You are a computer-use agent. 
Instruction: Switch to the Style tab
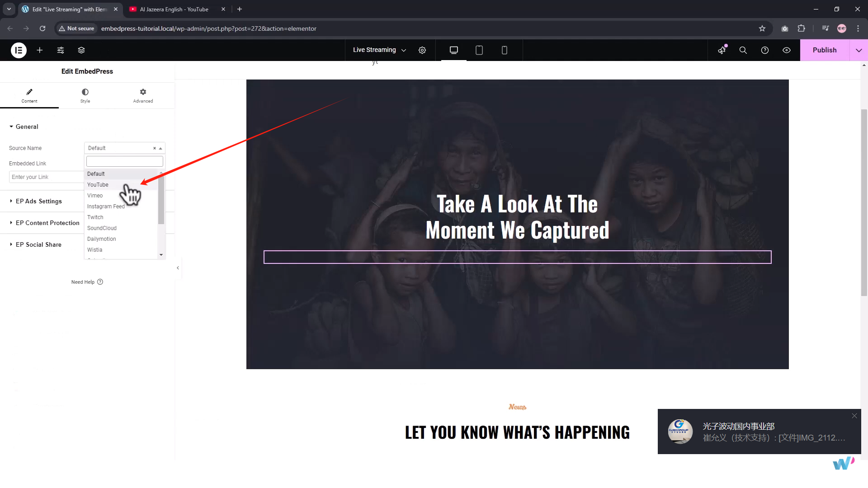(x=85, y=95)
